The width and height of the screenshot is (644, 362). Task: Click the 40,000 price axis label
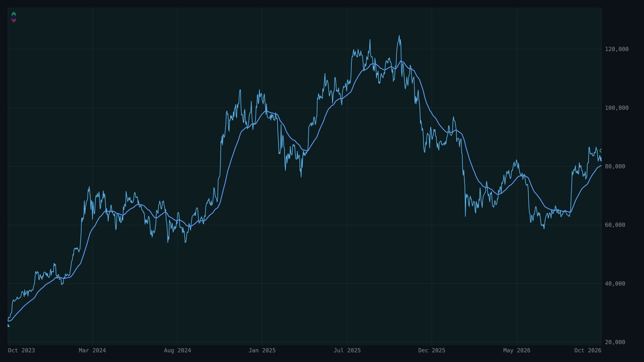click(615, 284)
